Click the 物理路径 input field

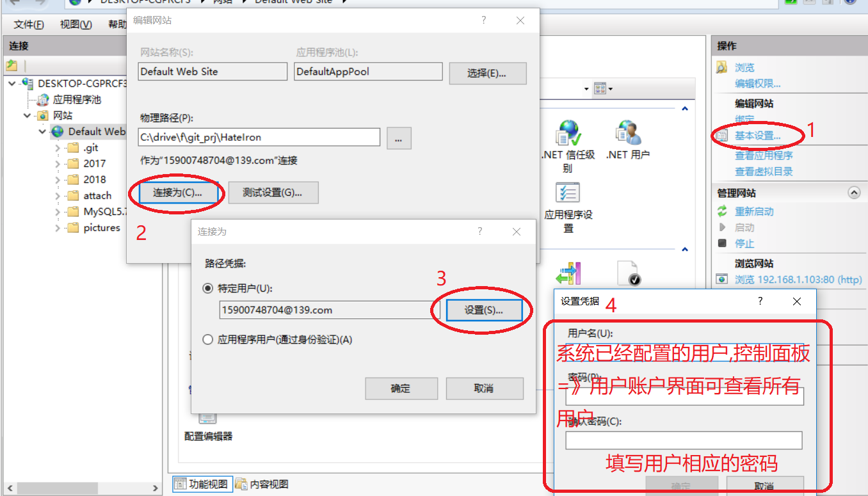click(259, 137)
